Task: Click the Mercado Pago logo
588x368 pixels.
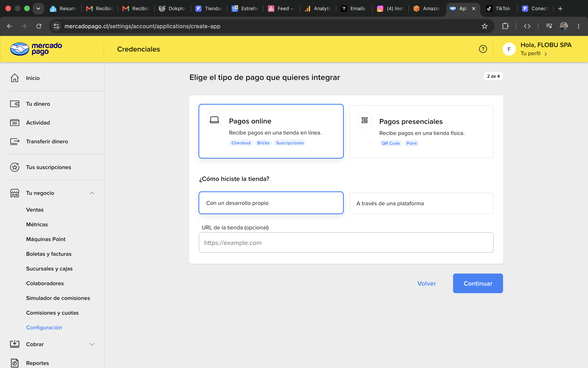Action: (36, 49)
